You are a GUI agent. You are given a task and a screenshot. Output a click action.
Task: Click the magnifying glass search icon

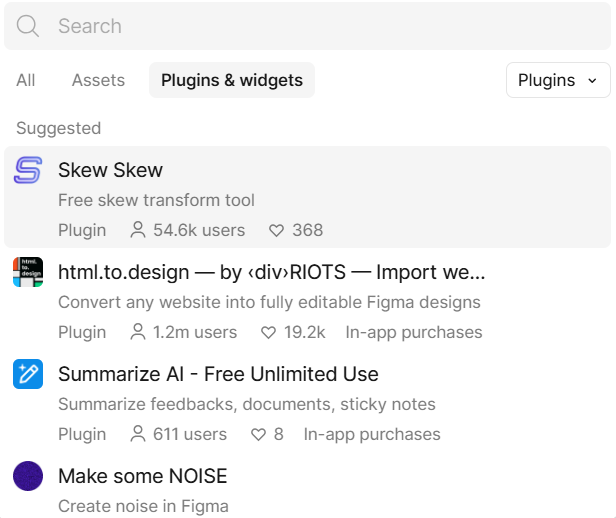click(x=28, y=26)
